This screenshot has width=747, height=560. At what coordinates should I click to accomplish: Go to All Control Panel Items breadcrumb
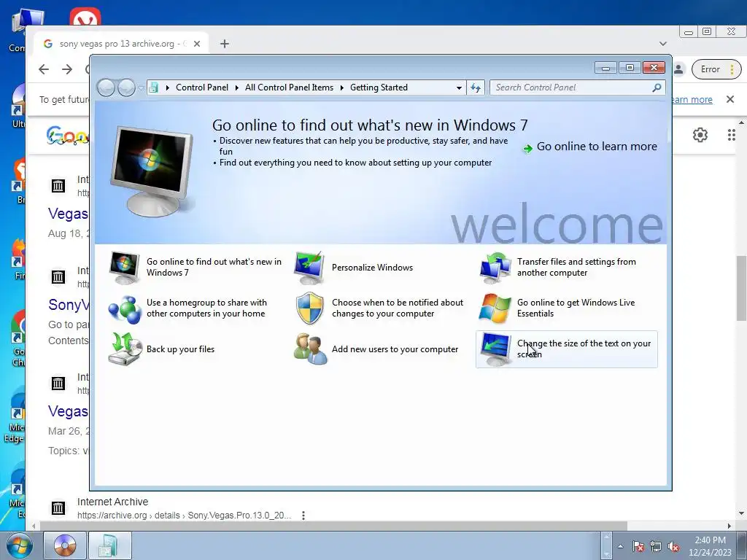tap(289, 87)
